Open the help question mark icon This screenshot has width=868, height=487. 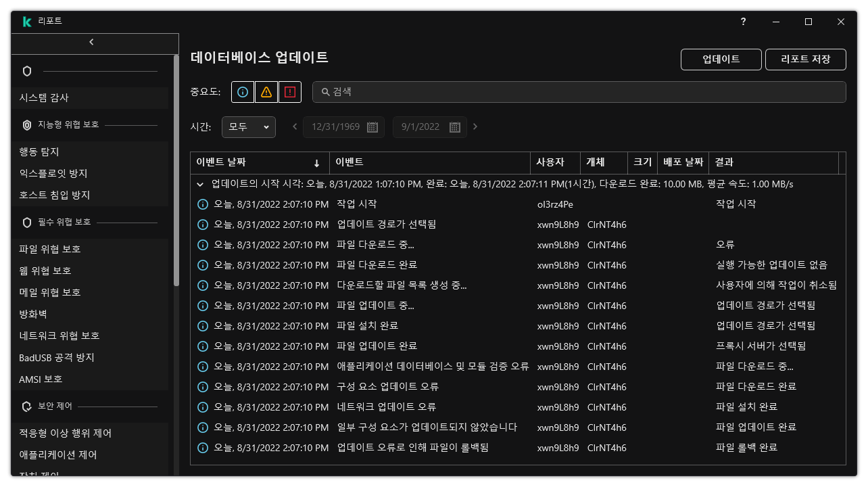(x=743, y=22)
